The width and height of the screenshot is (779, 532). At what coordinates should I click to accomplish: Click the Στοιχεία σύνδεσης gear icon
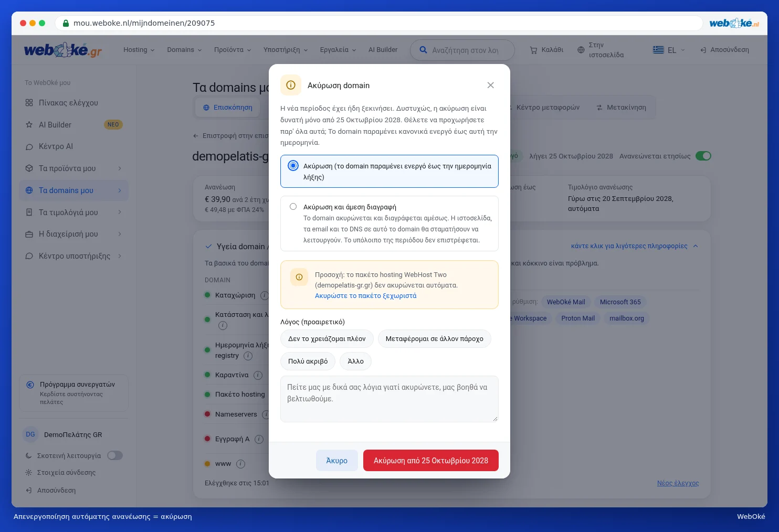pyautogui.click(x=29, y=473)
